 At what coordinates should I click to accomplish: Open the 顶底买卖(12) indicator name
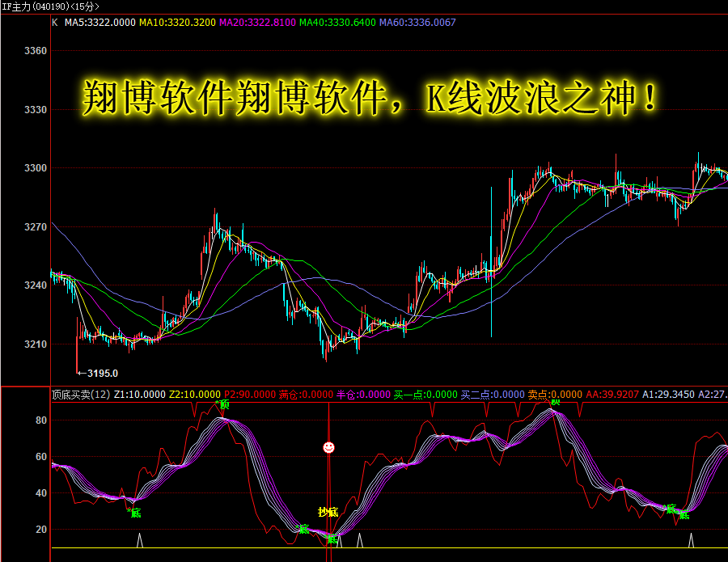coord(81,395)
